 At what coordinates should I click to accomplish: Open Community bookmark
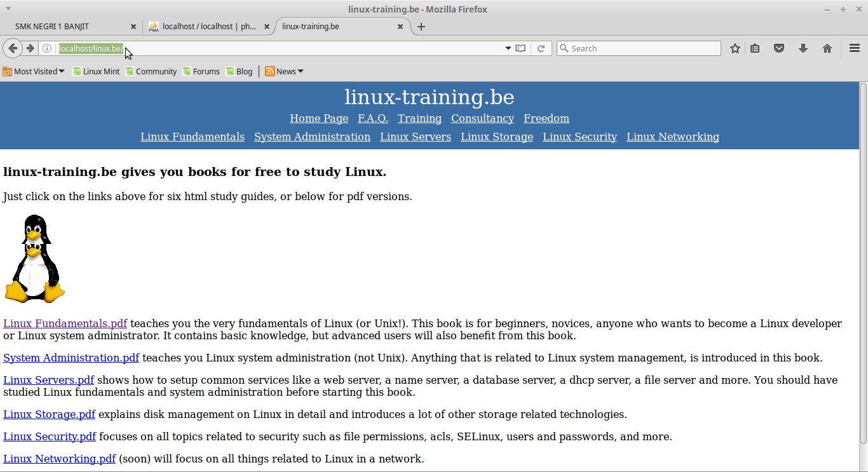tap(151, 71)
